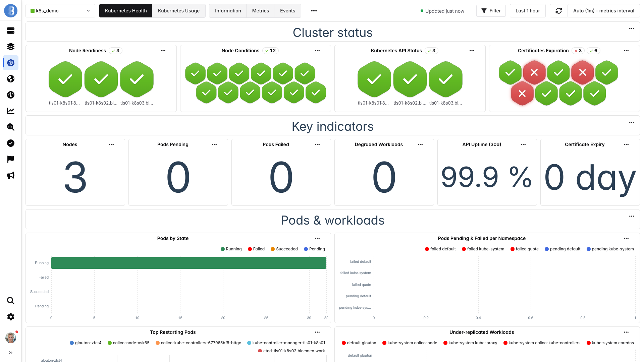Open Auto (1m) metrics interval selector
Screen dimensions: 644x362
[x=603, y=11]
